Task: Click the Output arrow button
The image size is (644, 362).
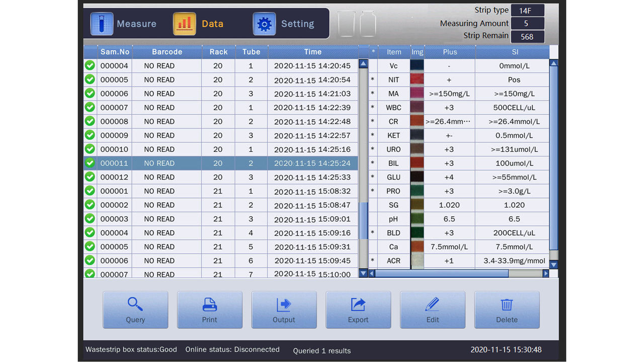Action: point(284,310)
